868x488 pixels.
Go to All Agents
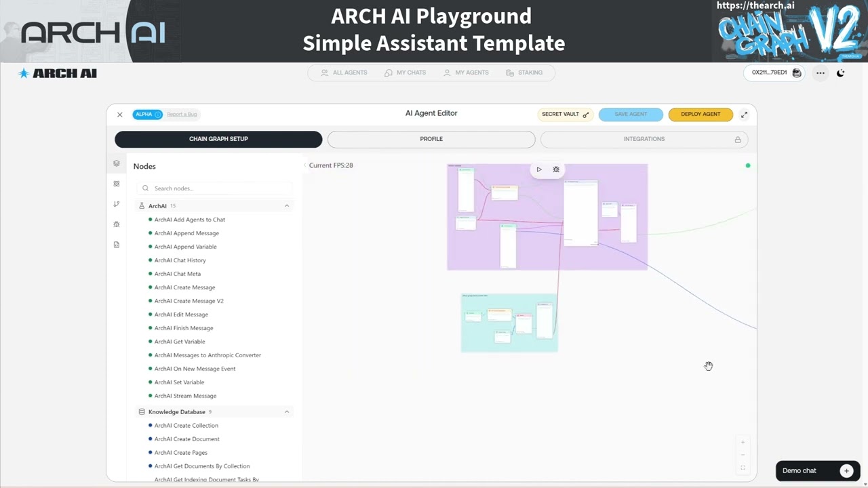(x=344, y=73)
